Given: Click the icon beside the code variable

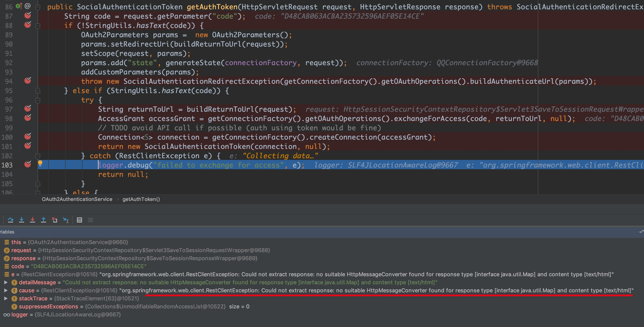Looking at the screenshot, I should point(7,266).
